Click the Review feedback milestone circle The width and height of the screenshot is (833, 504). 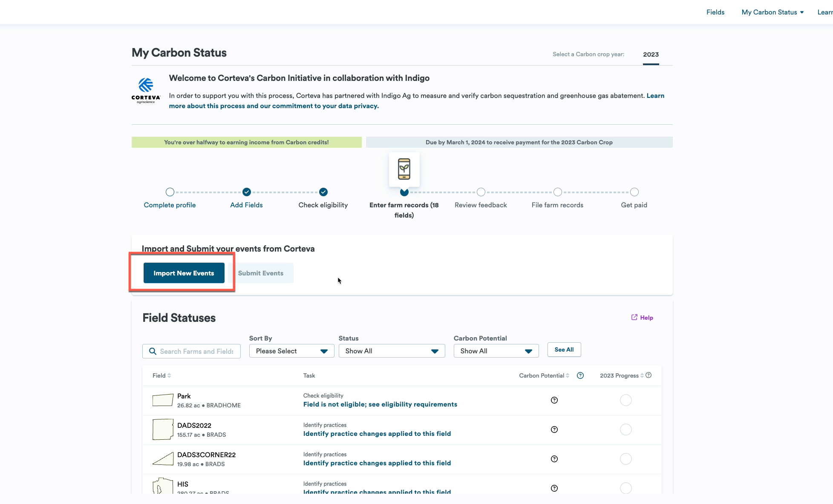(x=481, y=192)
